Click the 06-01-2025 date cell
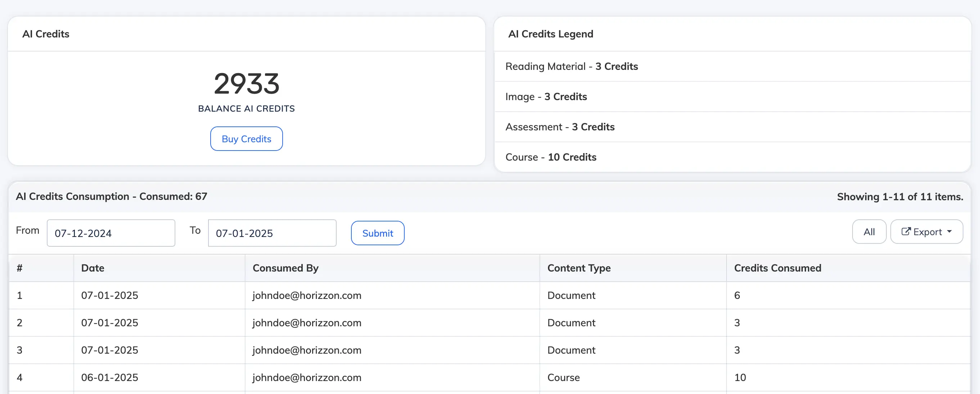This screenshot has width=980, height=394. click(x=109, y=378)
